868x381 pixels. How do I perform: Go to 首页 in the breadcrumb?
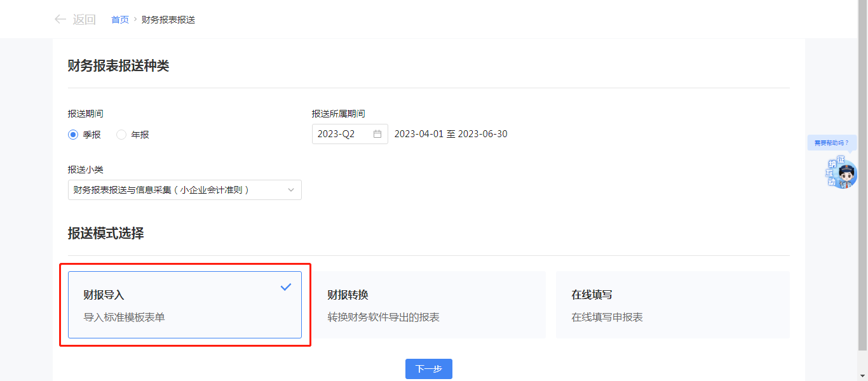click(x=120, y=20)
